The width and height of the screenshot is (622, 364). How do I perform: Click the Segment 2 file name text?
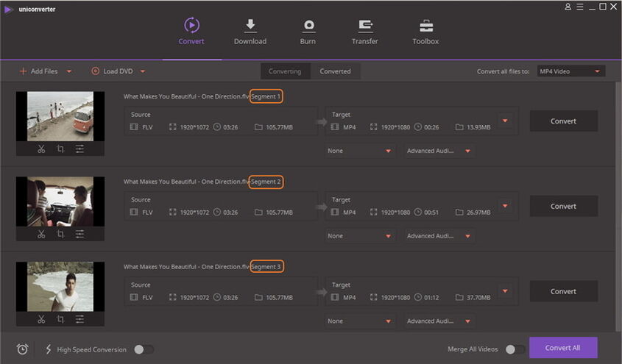[202, 182]
